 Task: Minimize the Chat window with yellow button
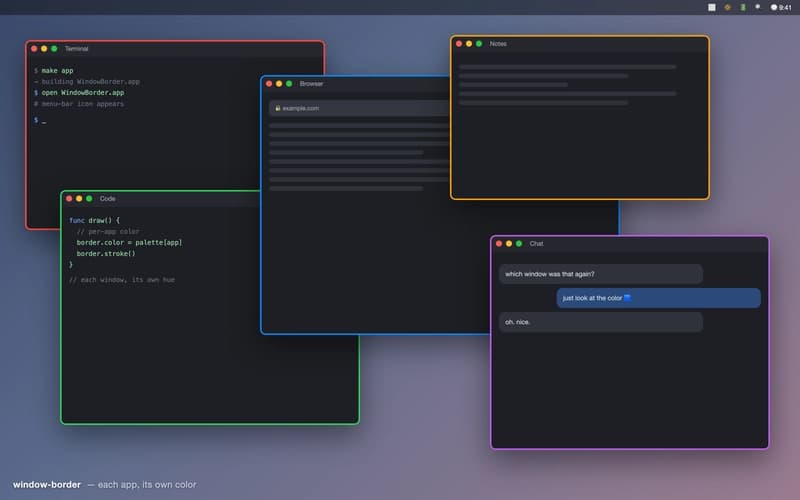509,244
